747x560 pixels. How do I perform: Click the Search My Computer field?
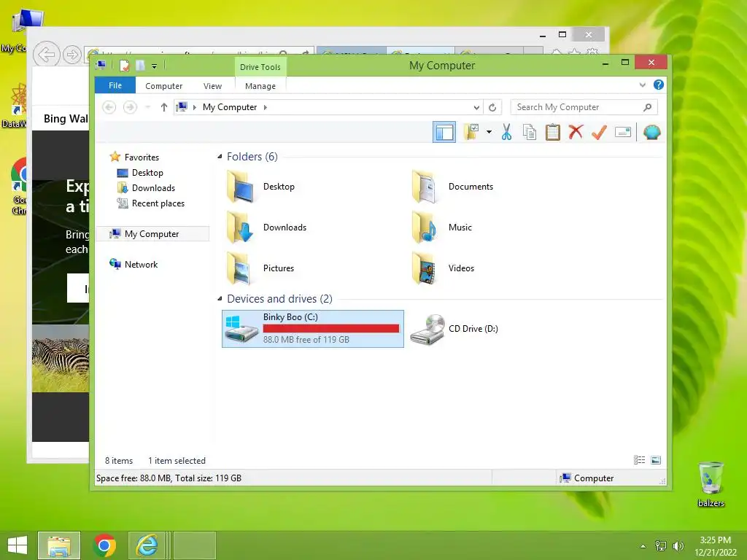tap(584, 107)
